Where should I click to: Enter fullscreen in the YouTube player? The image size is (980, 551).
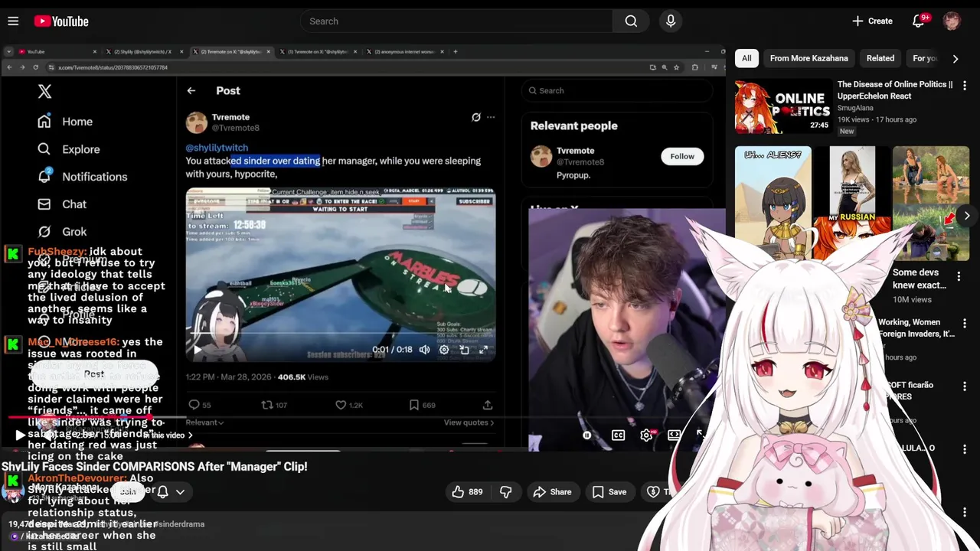pos(701,435)
